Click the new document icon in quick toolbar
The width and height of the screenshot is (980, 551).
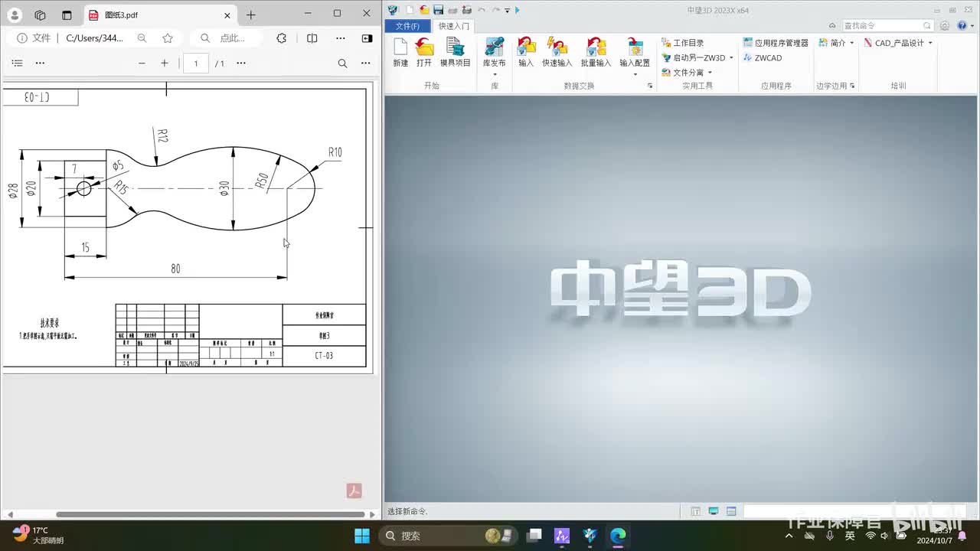tap(410, 10)
